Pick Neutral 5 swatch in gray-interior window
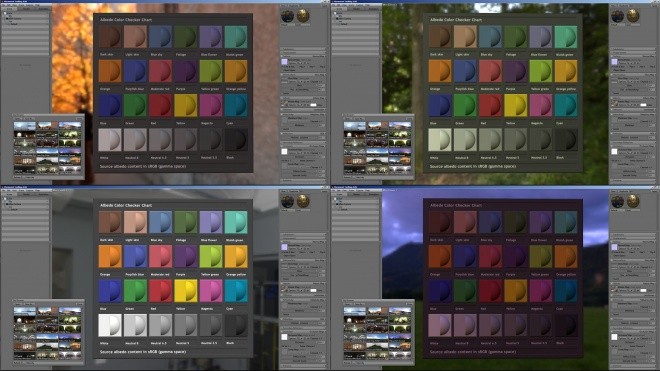 click(x=186, y=325)
